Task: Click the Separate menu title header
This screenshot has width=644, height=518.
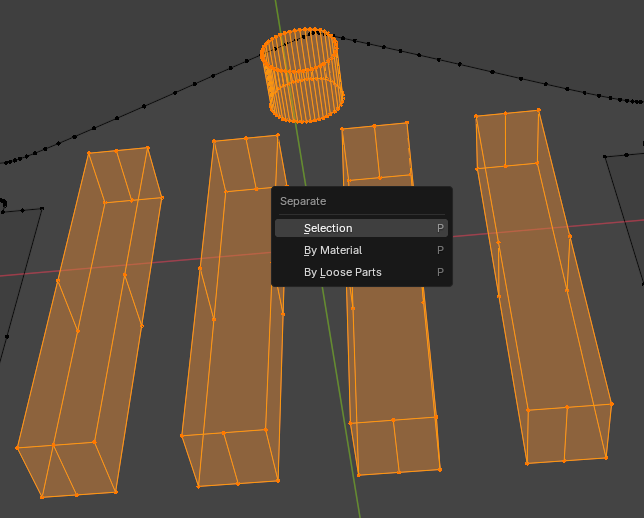Action: click(x=303, y=201)
